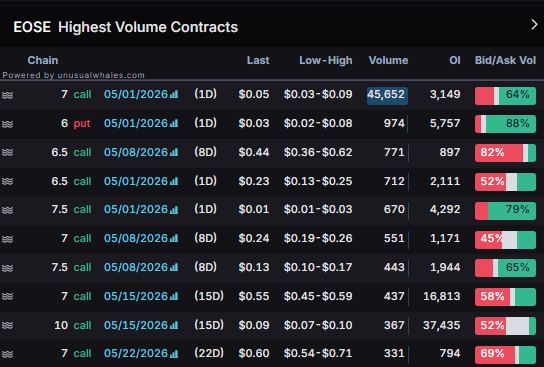The image size is (544, 367).
Task: Open chart icon beside 6 put 05/01/2026 date
Action: point(174,123)
